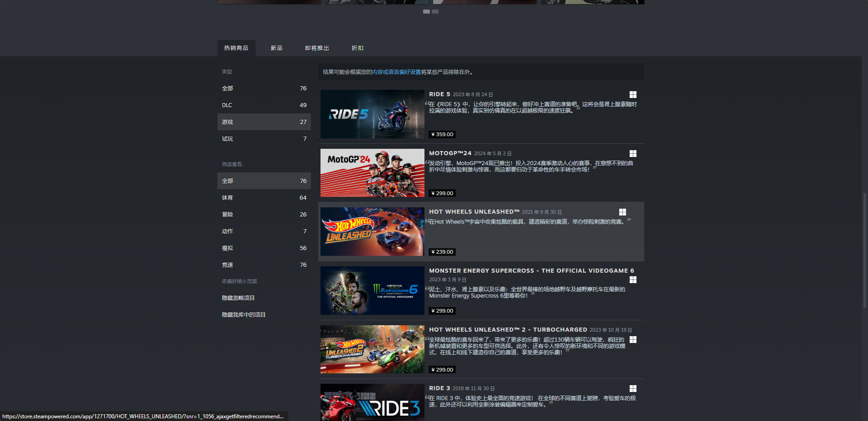Click Windows icon on Hot Wheels Unleashed 2
Screen dimensions: 868x421
click(633, 339)
